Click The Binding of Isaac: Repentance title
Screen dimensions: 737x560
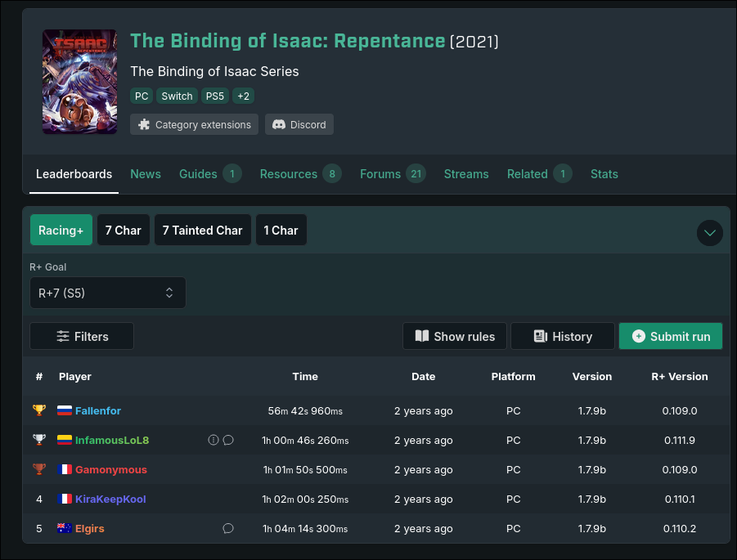coord(288,41)
